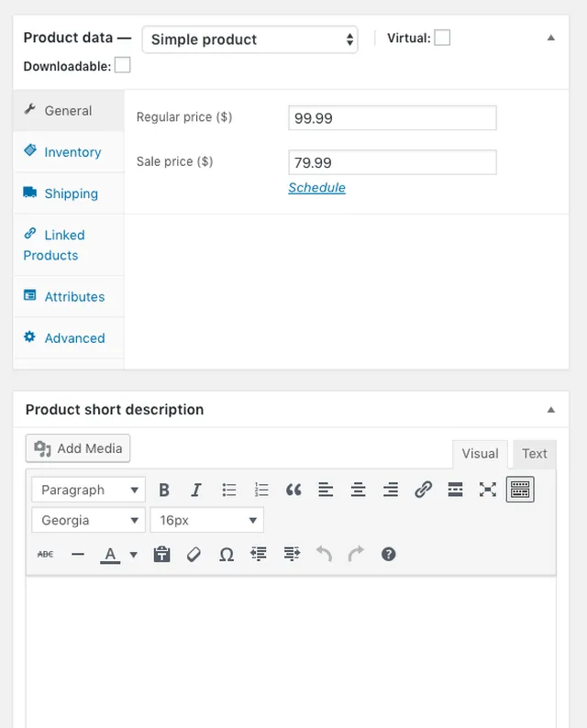Viewport: 587px width, 728px height.
Task: Open keyboard shortcuts help
Action: point(388,554)
